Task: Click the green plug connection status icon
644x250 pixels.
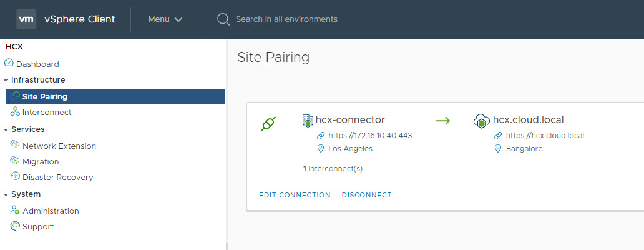Action: coord(268,124)
